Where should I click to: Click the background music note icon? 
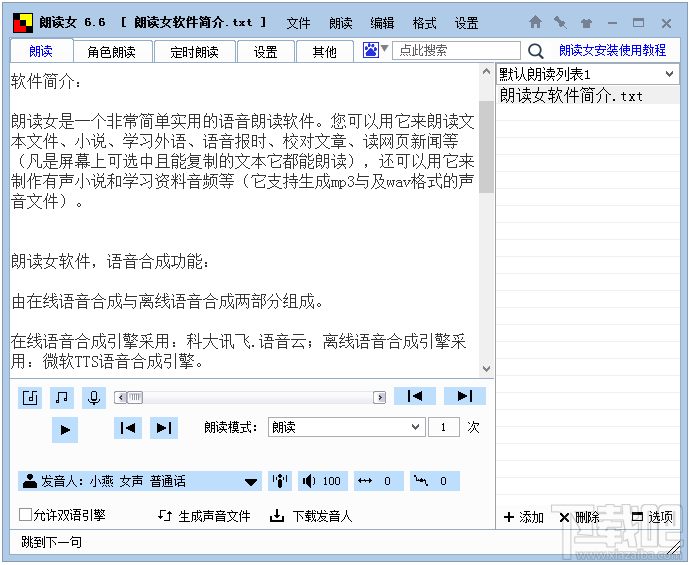click(x=62, y=398)
